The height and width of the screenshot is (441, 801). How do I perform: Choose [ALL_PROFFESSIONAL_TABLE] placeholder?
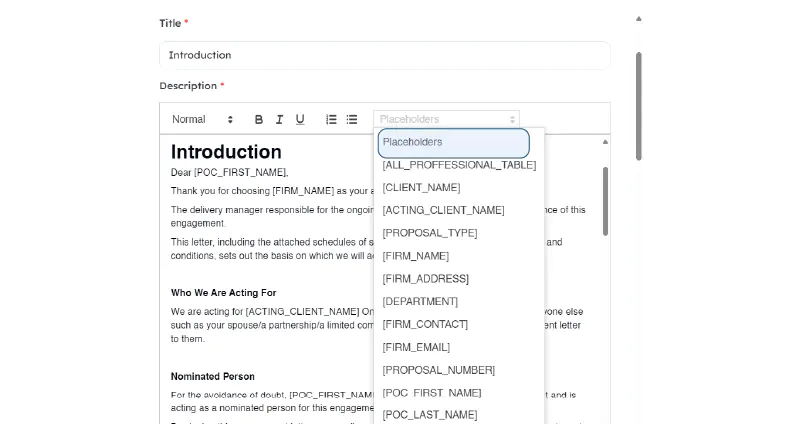459,165
